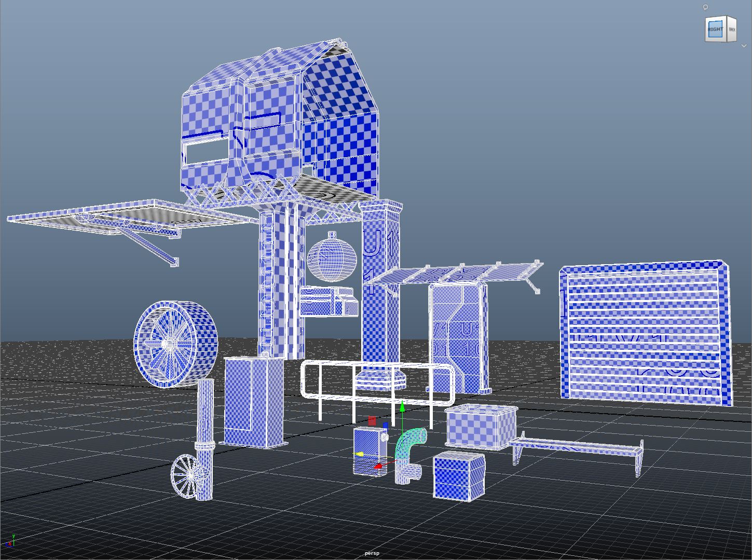This screenshot has width=752, height=560.
Task: Click the red X-axis manipulator arrow
Action: pos(379,467)
